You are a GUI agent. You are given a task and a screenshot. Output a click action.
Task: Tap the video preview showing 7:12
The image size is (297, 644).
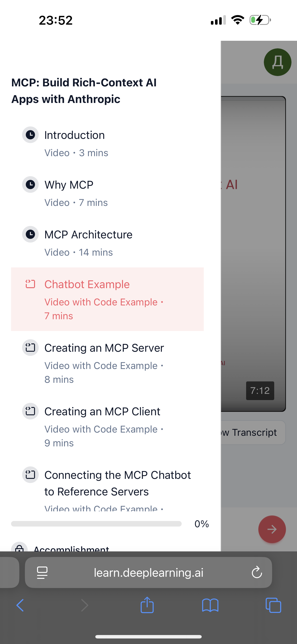tap(253, 254)
